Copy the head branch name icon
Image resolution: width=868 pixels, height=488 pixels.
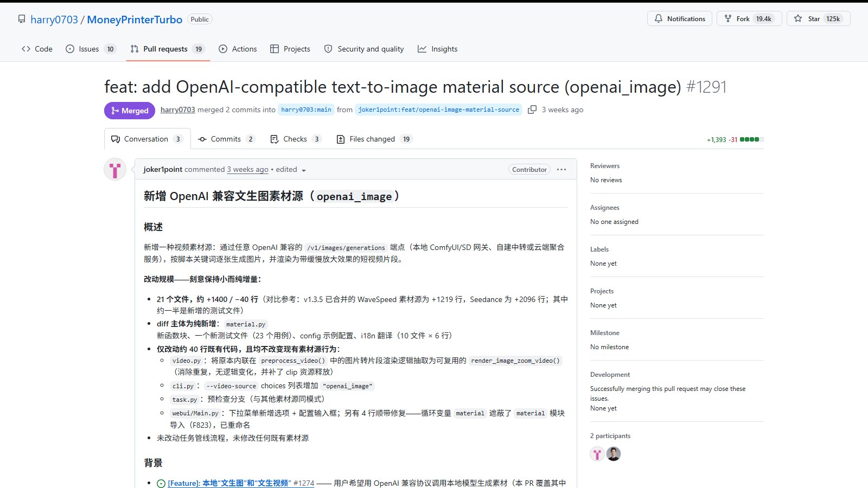point(532,110)
